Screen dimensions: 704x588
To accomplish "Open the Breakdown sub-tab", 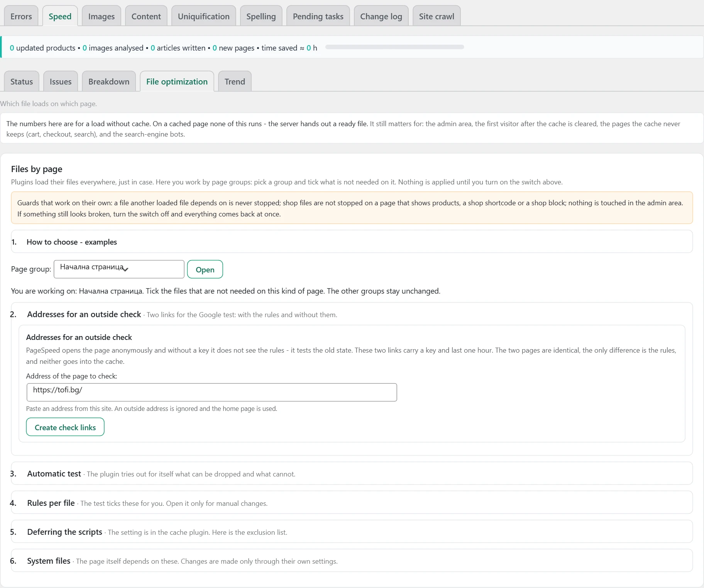I will coord(109,81).
